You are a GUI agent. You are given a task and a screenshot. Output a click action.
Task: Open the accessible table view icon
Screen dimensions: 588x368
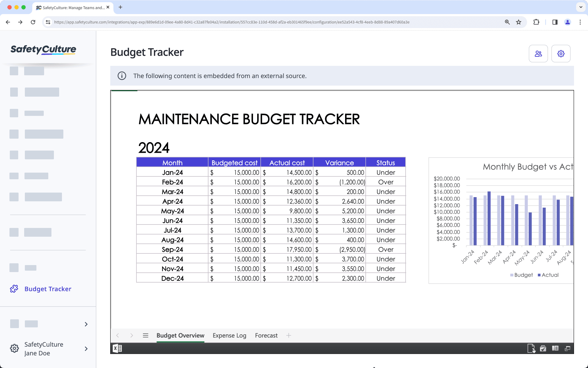555,348
